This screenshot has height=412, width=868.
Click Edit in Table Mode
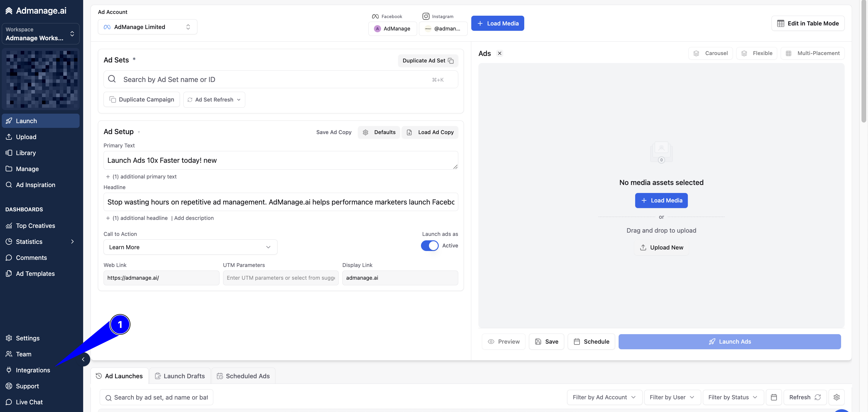(x=808, y=23)
